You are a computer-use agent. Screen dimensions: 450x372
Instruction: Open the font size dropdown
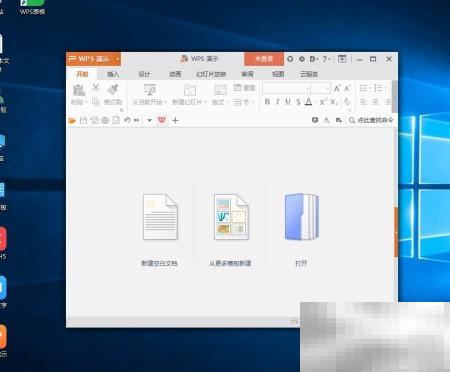pos(327,88)
